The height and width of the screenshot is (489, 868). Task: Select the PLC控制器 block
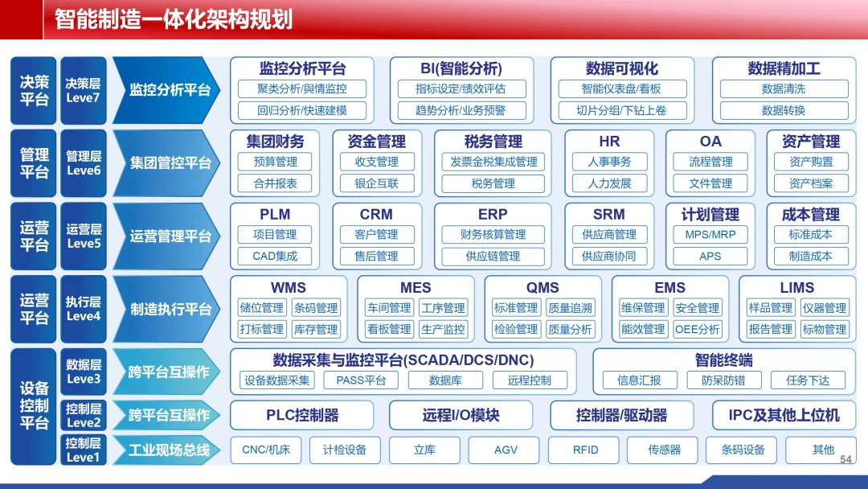[x=302, y=415]
